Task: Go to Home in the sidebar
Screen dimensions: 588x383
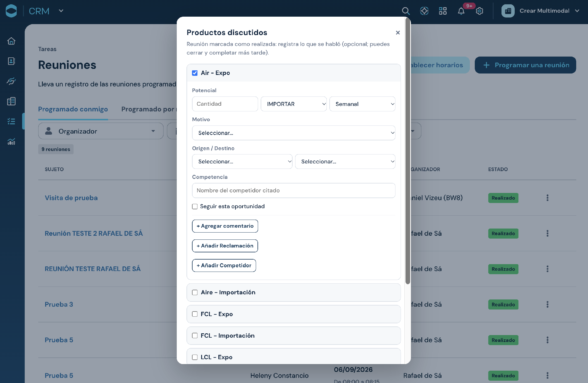Action: 11,41
